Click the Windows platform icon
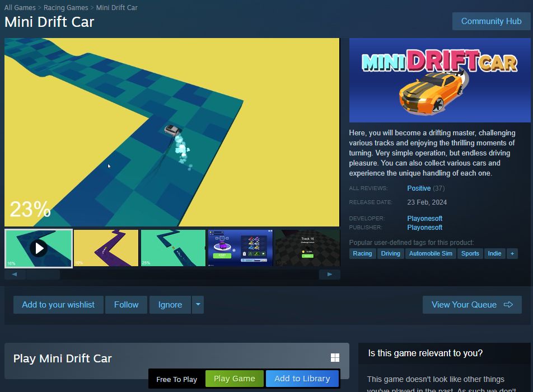Screen dimensions: 533x392 [x=335, y=357]
